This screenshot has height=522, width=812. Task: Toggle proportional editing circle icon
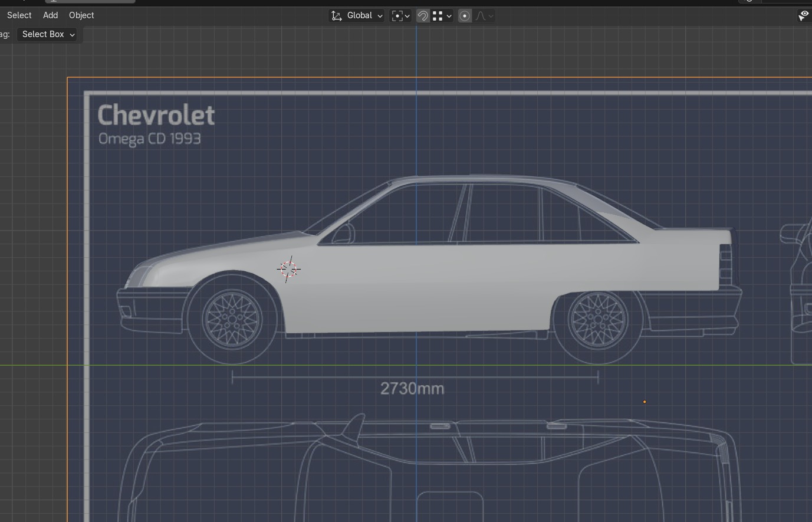point(465,16)
